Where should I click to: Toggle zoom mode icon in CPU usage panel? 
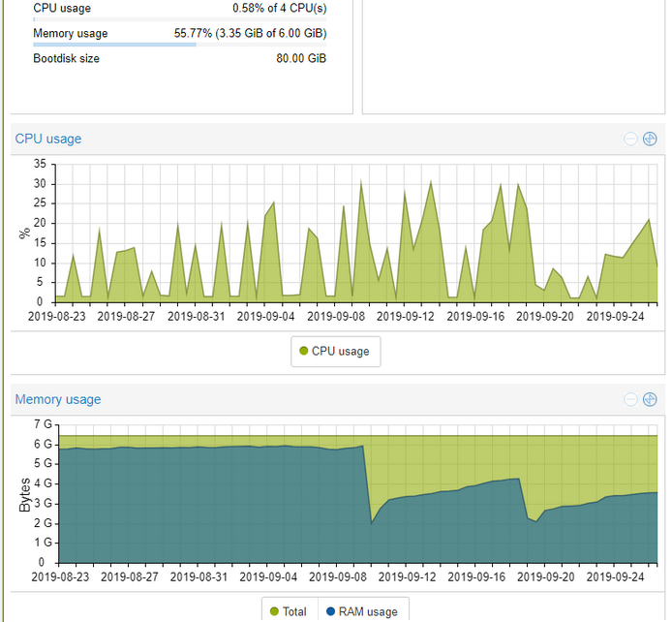pyautogui.click(x=650, y=139)
